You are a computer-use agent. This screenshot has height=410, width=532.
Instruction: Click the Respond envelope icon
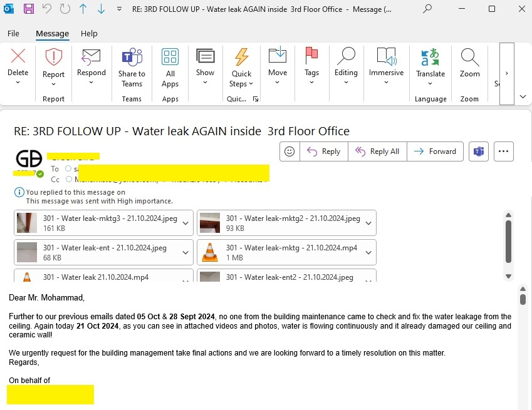pos(91,56)
